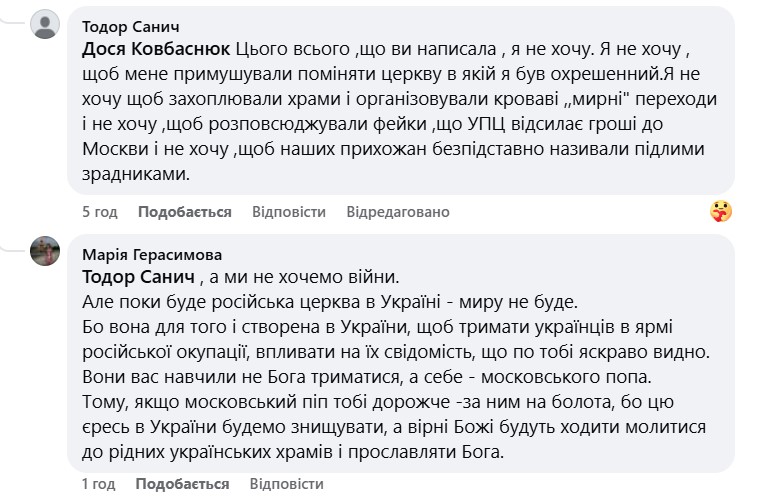Open the Марія Герасимова author name link

tap(151, 254)
